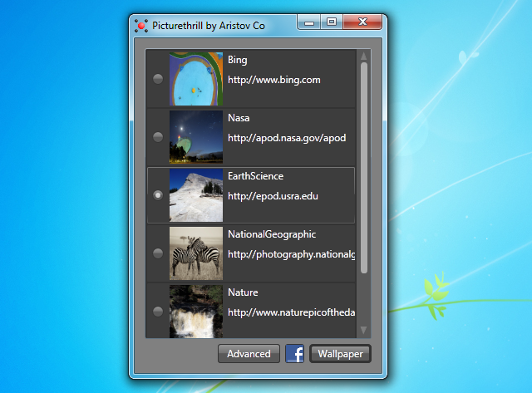Maximize the Picturethrill window
Screen dimensions: 532x393
tap(332, 23)
